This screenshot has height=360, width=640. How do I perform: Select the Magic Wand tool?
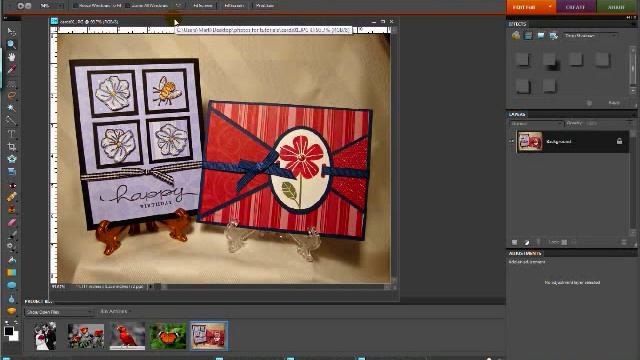11,108
